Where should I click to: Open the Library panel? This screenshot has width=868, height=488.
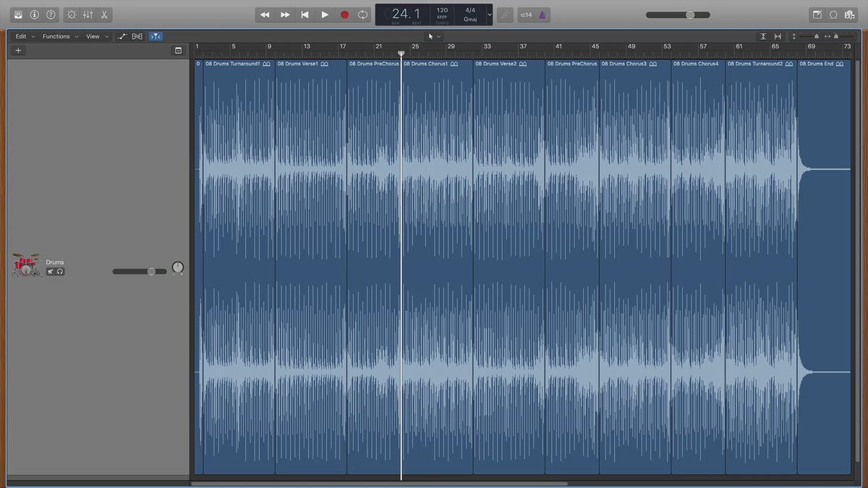click(x=18, y=14)
